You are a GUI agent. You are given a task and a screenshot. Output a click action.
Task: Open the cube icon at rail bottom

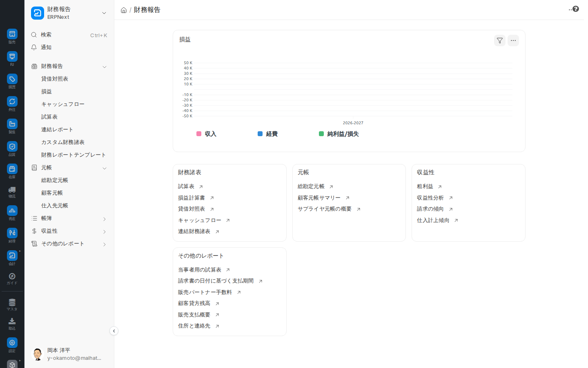pyautogui.click(x=12, y=364)
